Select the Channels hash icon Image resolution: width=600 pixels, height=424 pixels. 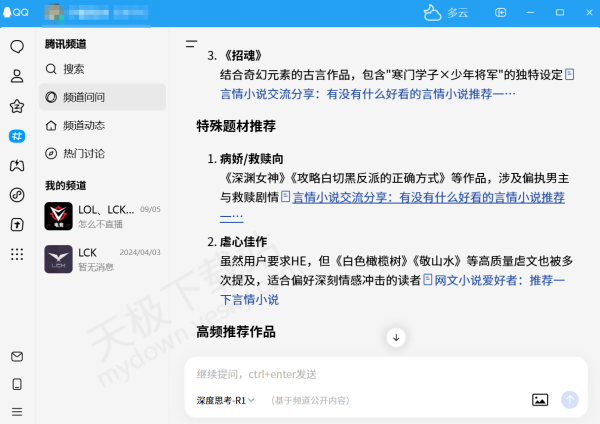point(17,136)
